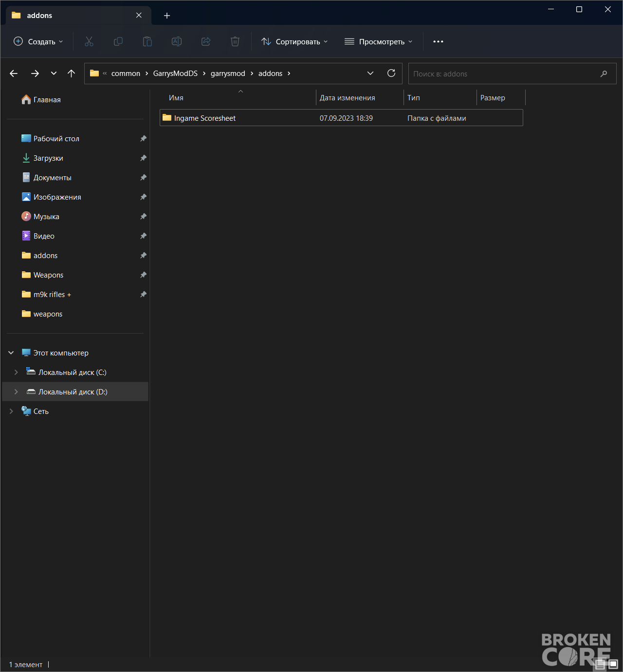Image resolution: width=623 pixels, height=672 pixels.
Task: Open the three-dots more options menu
Action: (438, 41)
